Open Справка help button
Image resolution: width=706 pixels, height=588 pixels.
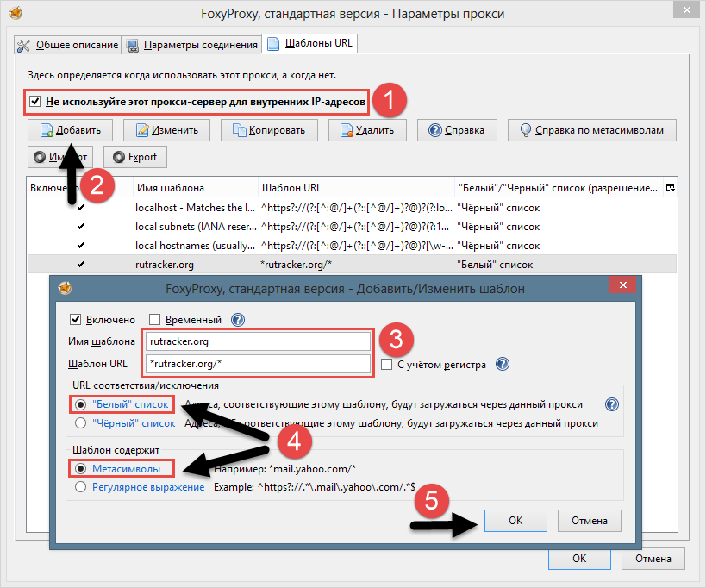coord(457,130)
